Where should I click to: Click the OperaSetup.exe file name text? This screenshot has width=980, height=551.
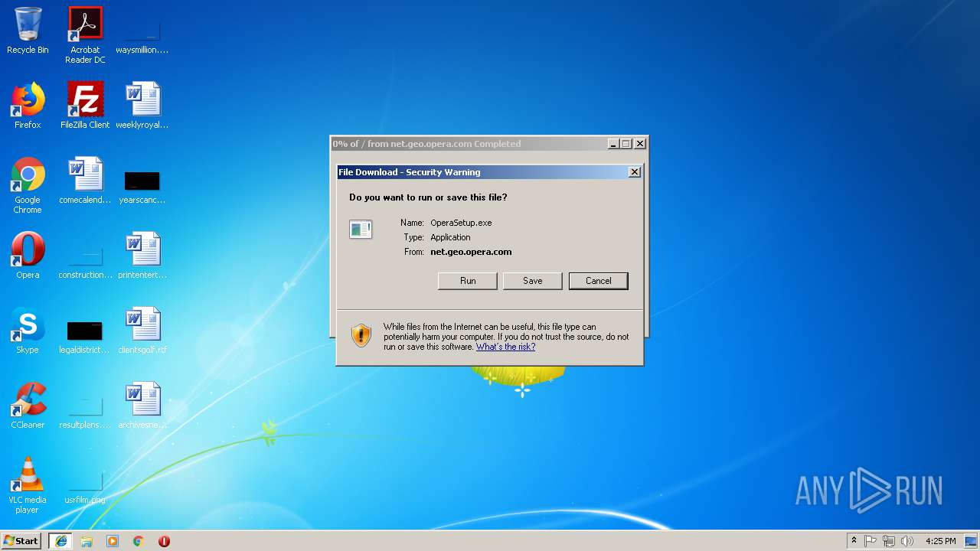pos(461,223)
